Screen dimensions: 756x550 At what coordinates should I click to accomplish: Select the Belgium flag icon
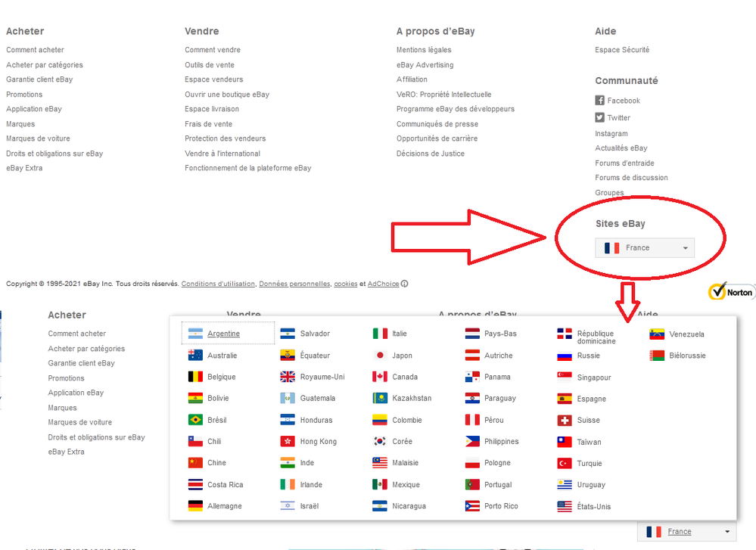(195, 377)
